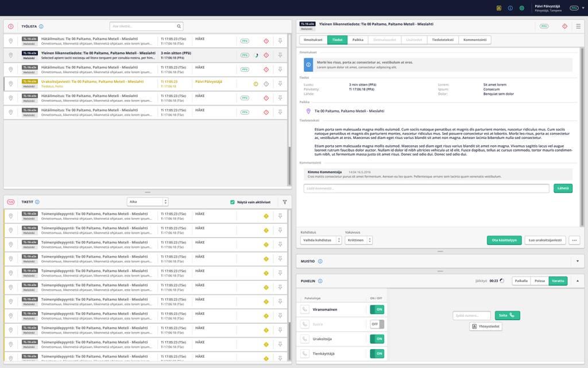Switch to the Paikka tab
Screen dimensions: 588x368
coord(358,40)
